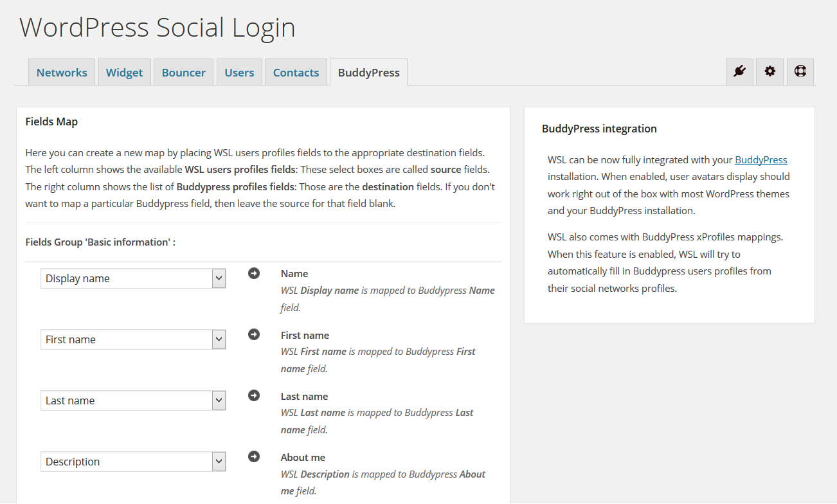
Task: Click the Fields Map heading
Action: pyautogui.click(x=51, y=122)
